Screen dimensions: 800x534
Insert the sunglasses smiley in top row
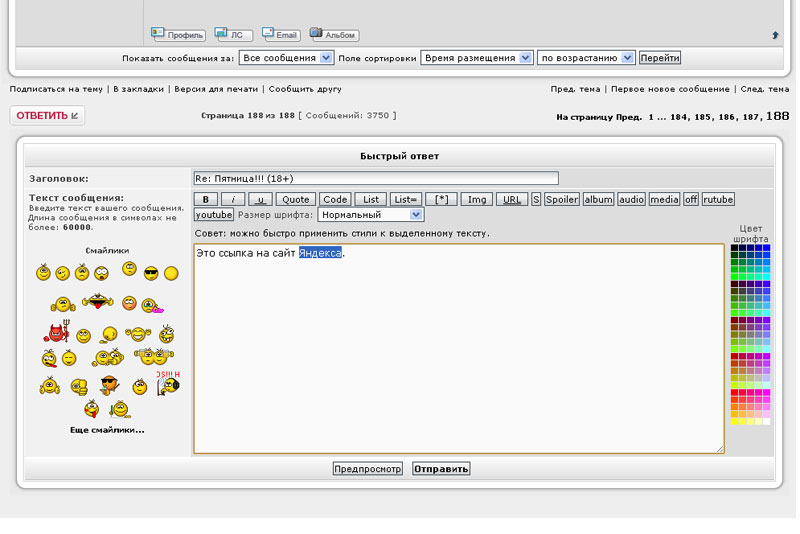click(151, 273)
